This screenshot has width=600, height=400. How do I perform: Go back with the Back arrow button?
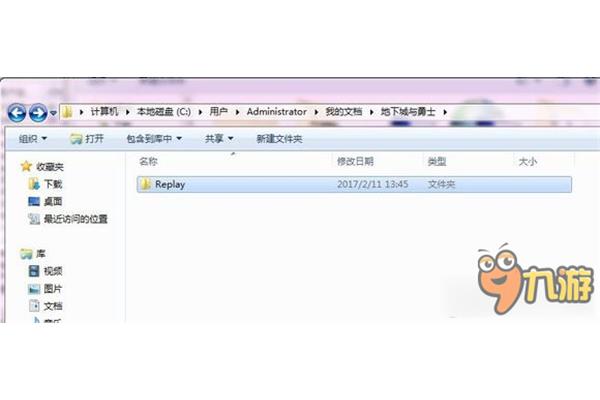[17, 113]
